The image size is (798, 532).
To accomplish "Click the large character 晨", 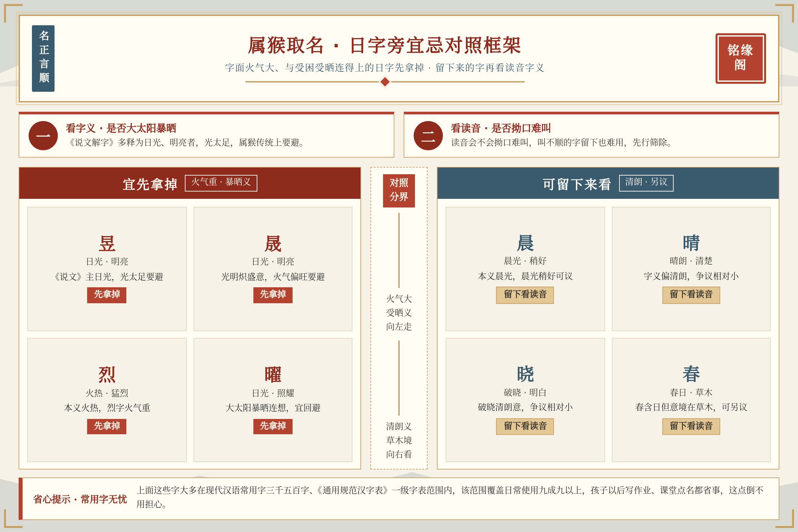I will (x=525, y=243).
